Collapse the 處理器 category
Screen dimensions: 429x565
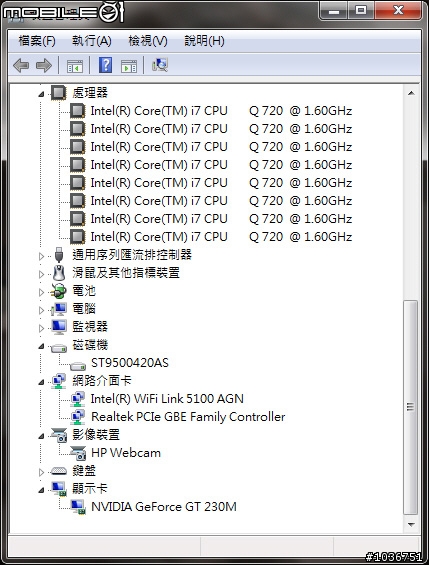[x=41, y=94]
